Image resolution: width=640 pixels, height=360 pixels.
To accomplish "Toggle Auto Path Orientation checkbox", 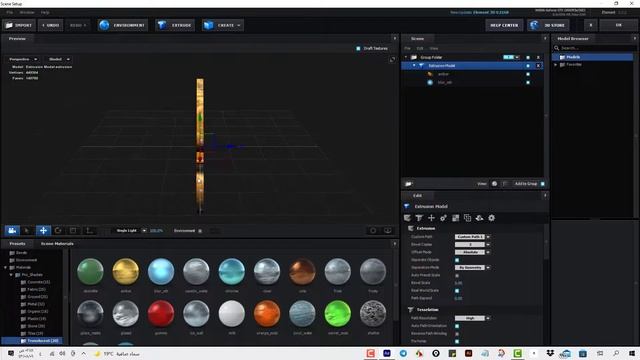I will 457,326.
